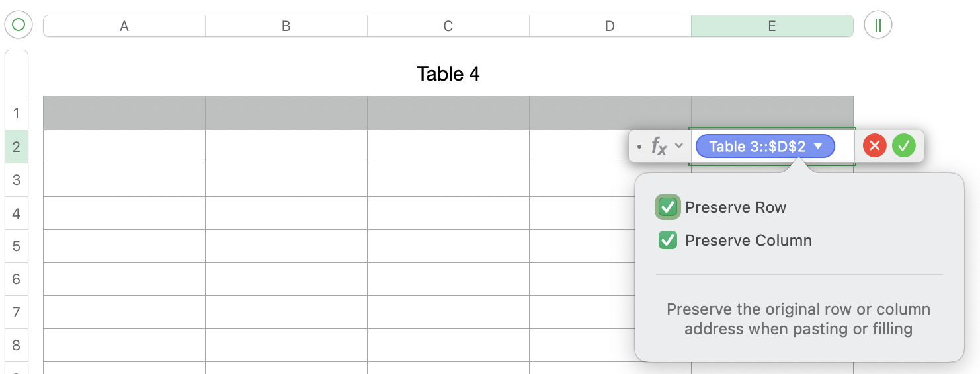Click the Table 3::$D$2 reference token
Viewport: 980px width, 374px height.
coord(756,146)
